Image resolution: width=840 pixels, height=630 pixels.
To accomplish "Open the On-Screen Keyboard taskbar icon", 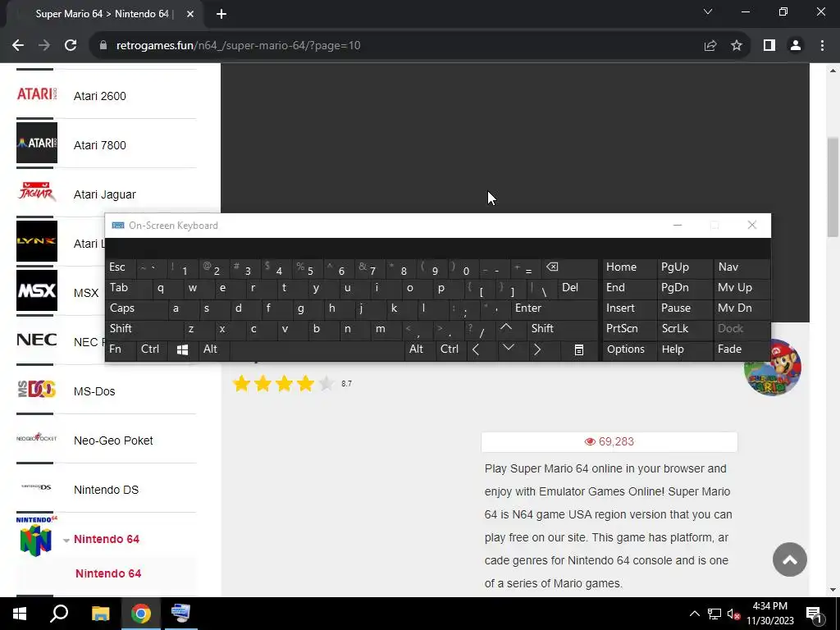I will (x=180, y=614).
